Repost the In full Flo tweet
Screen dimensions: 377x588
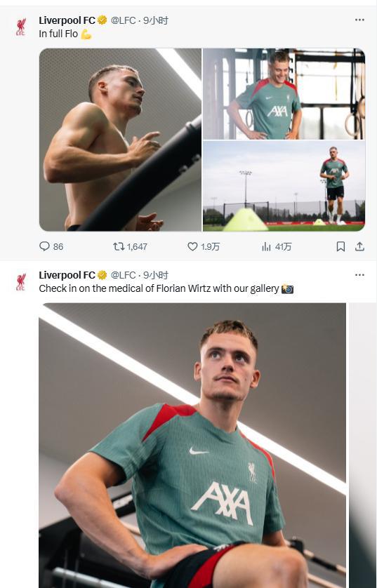[x=130, y=246]
